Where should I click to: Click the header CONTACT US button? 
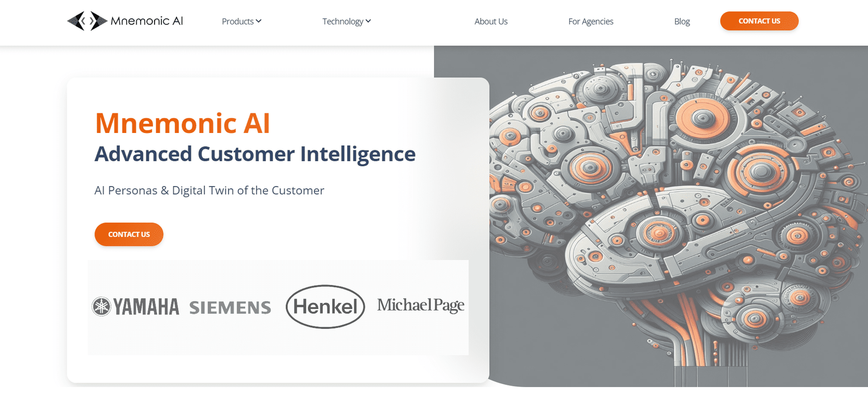759,21
